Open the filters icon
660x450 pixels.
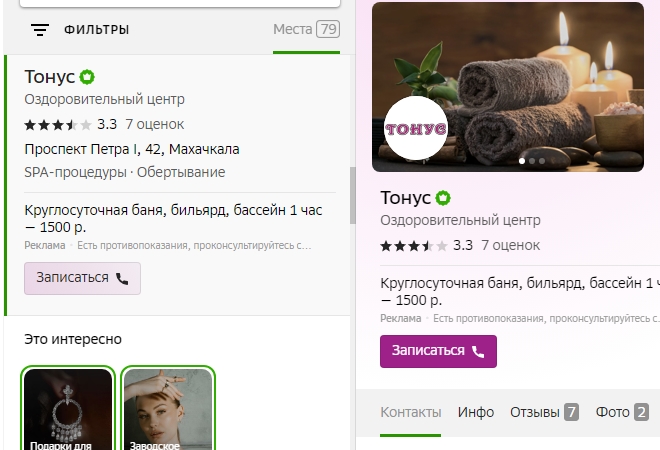[40, 30]
